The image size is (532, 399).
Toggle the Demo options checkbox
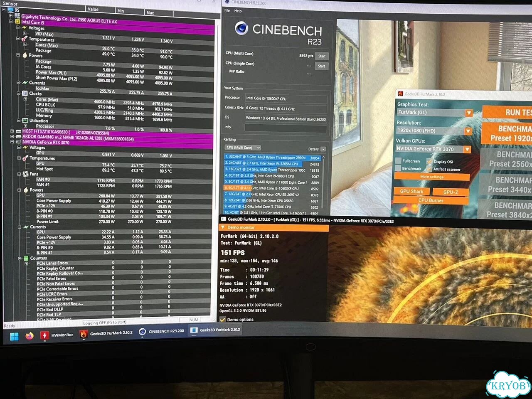223,320
